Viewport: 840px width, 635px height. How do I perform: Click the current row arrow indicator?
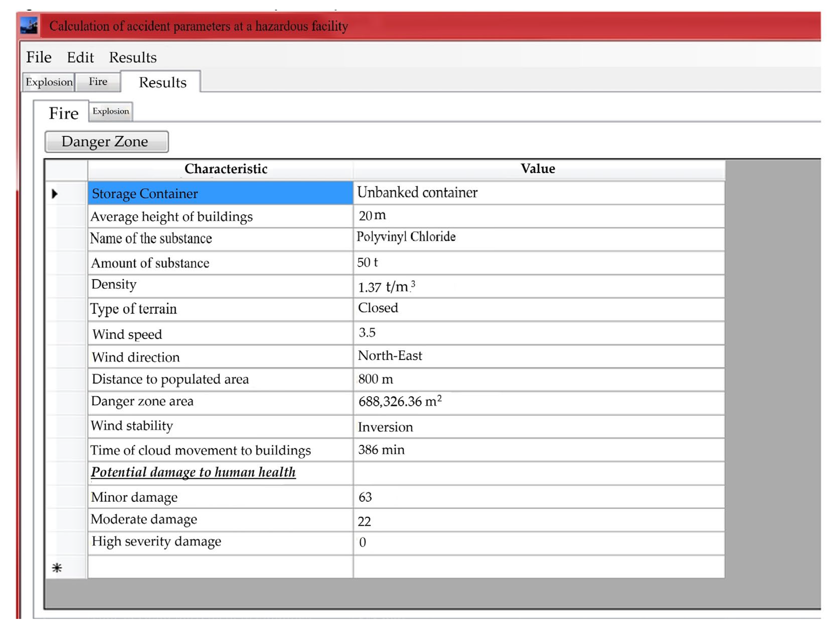point(55,194)
